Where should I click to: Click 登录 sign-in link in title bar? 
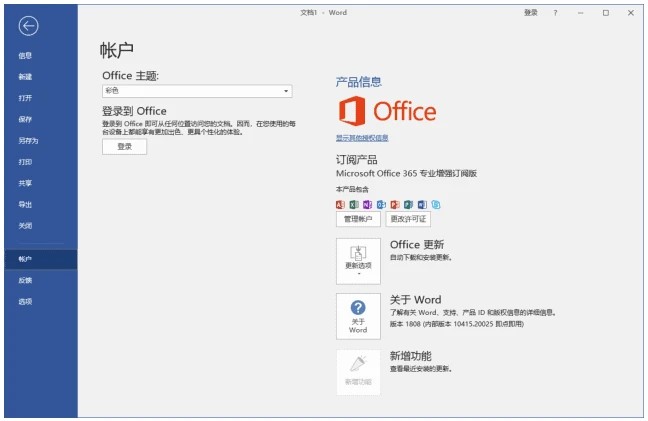(x=531, y=13)
